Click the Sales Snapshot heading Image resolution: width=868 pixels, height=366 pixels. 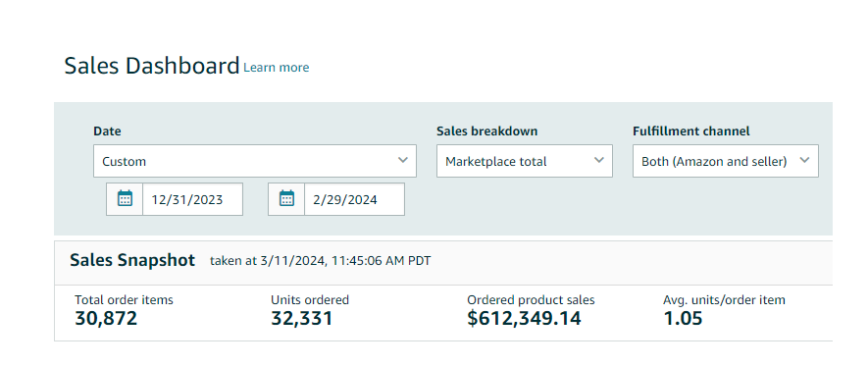[x=132, y=260]
